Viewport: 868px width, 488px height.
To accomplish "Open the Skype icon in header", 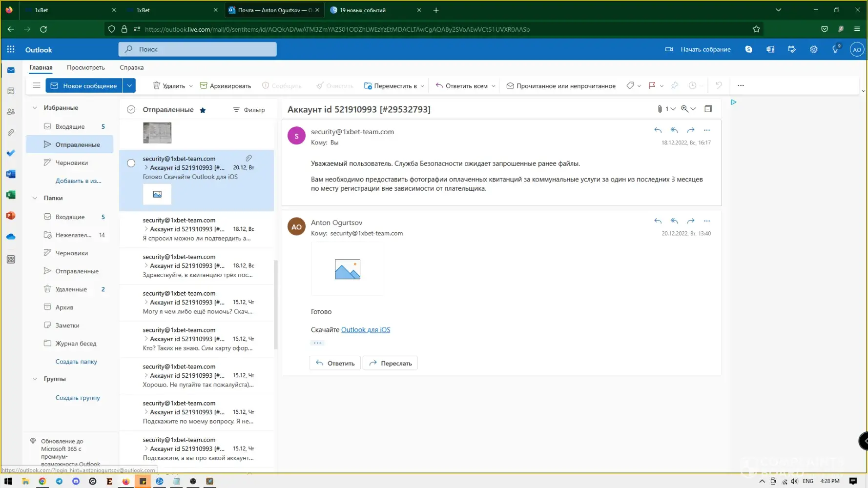I will 748,49.
